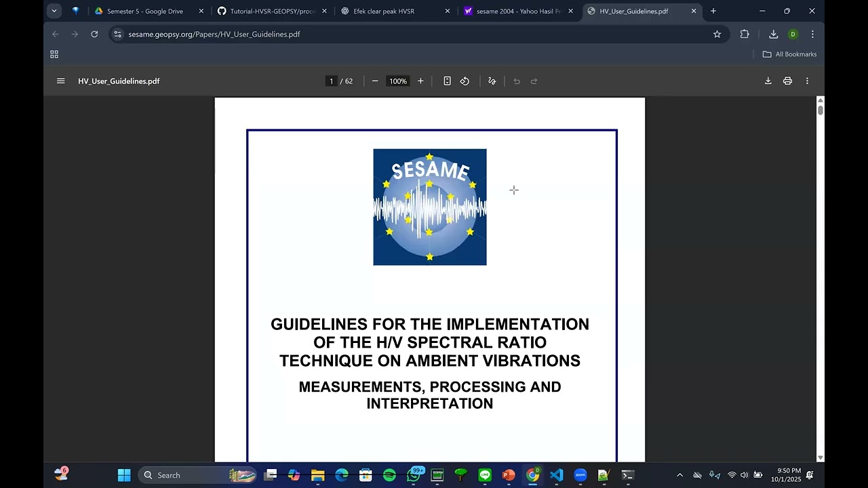Launch Visual Studio Code from taskbar
This screenshot has width=868, height=488.
pos(557,475)
